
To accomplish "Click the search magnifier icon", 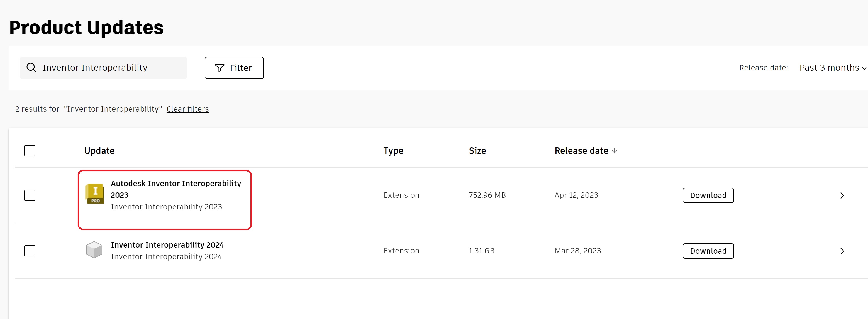I will (x=31, y=67).
